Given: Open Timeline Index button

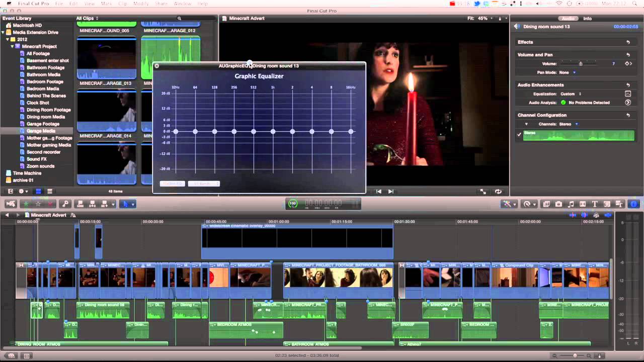Looking at the screenshot, I should pyautogui.click(x=26, y=356).
